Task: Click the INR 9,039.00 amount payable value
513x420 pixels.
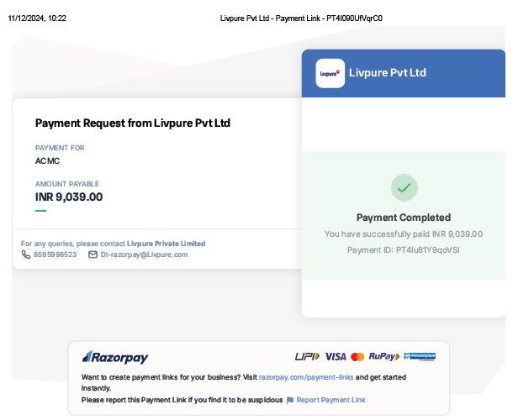Action: coord(69,197)
